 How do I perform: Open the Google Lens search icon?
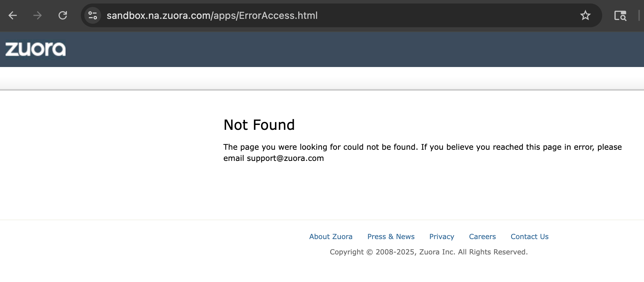point(620,15)
